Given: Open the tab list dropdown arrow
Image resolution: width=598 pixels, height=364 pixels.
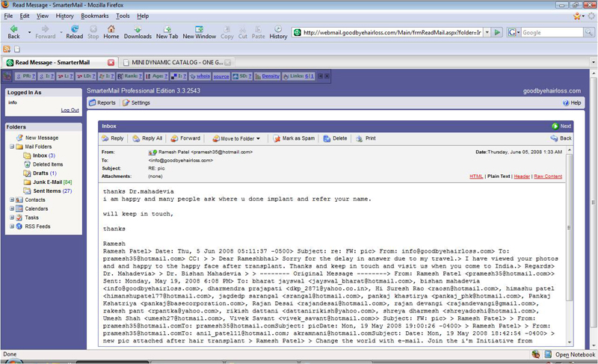Looking at the screenshot, I should click(593, 63).
